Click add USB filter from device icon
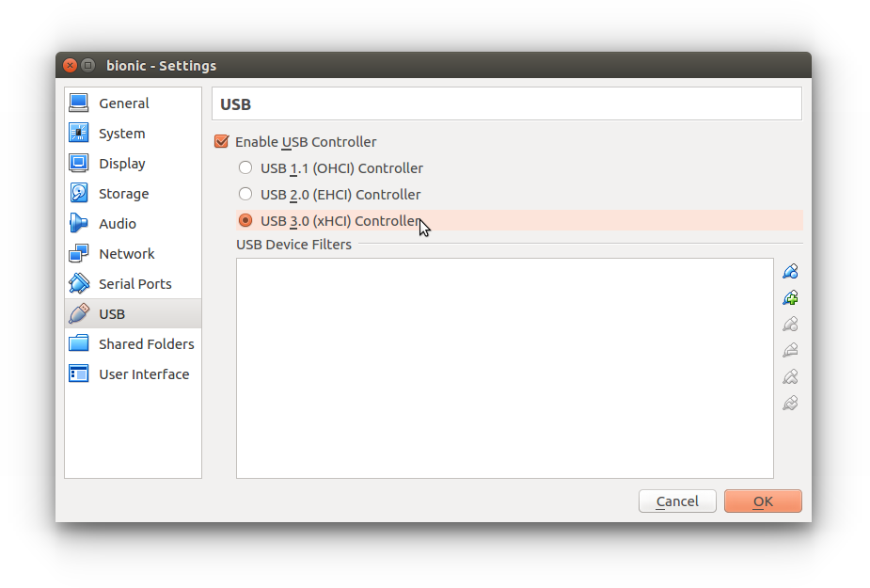This screenshot has width=870, height=588. point(790,298)
